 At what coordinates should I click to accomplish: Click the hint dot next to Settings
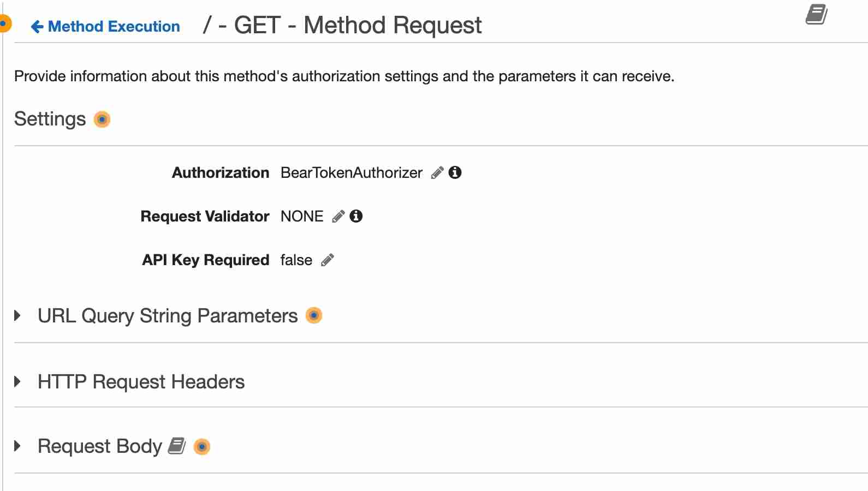102,119
